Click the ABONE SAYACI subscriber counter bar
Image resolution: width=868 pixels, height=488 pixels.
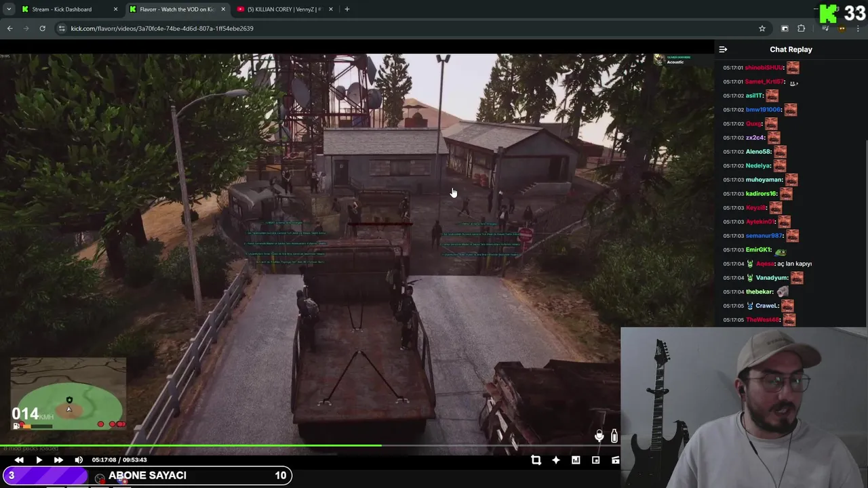click(x=146, y=476)
